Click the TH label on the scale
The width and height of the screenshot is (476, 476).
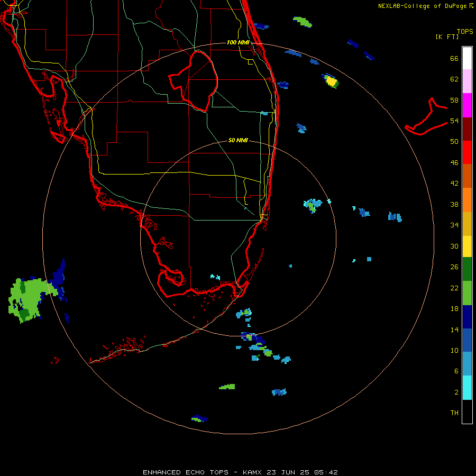coord(454,413)
